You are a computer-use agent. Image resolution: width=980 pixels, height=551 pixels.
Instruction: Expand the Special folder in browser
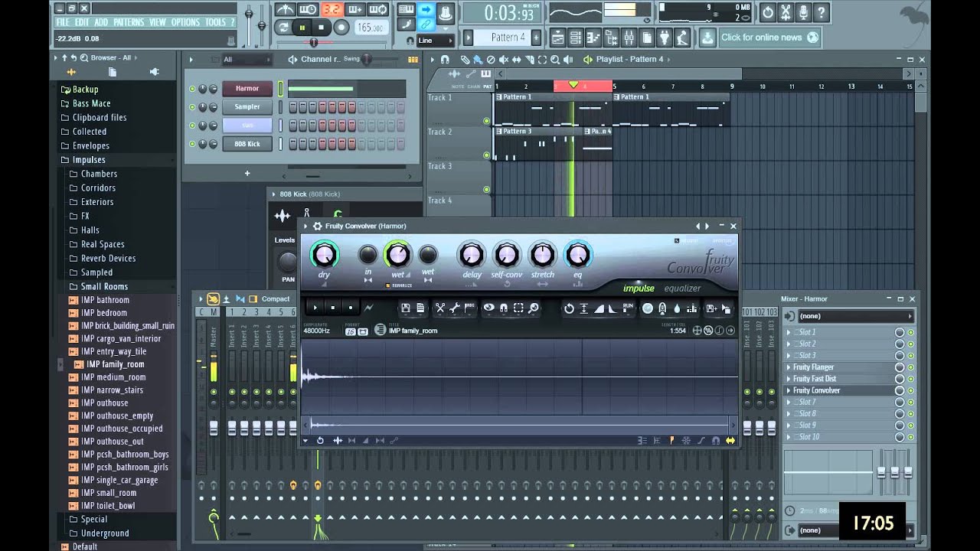pos(94,519)
